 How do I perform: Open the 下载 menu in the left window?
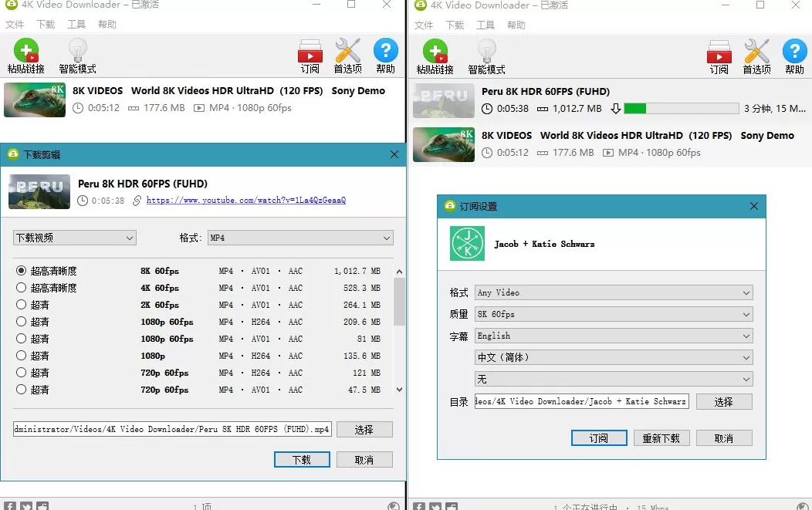point(45,23)
